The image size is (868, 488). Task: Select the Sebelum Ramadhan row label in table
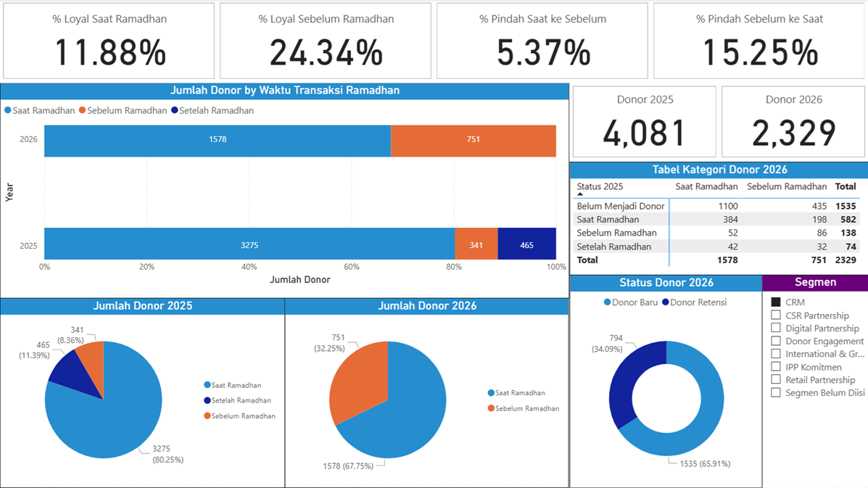coord(616,233)
